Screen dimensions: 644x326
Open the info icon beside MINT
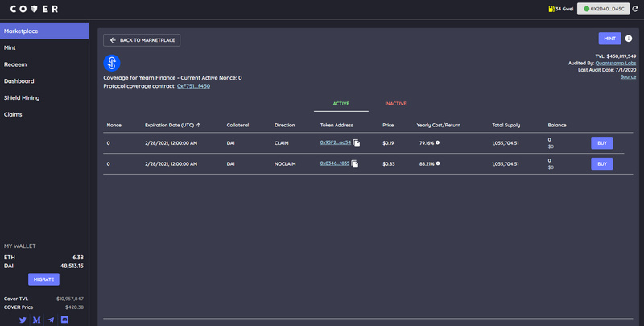tap(629, 38)
